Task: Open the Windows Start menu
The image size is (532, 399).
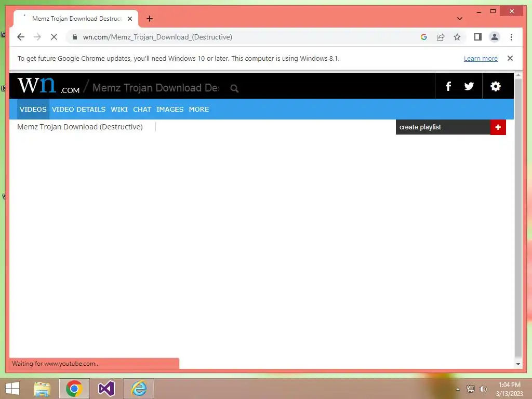Action: [12, 389]
